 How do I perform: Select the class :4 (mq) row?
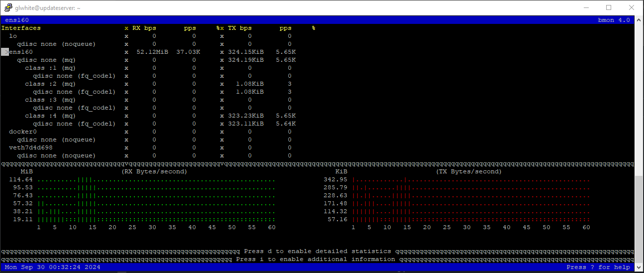148,116
